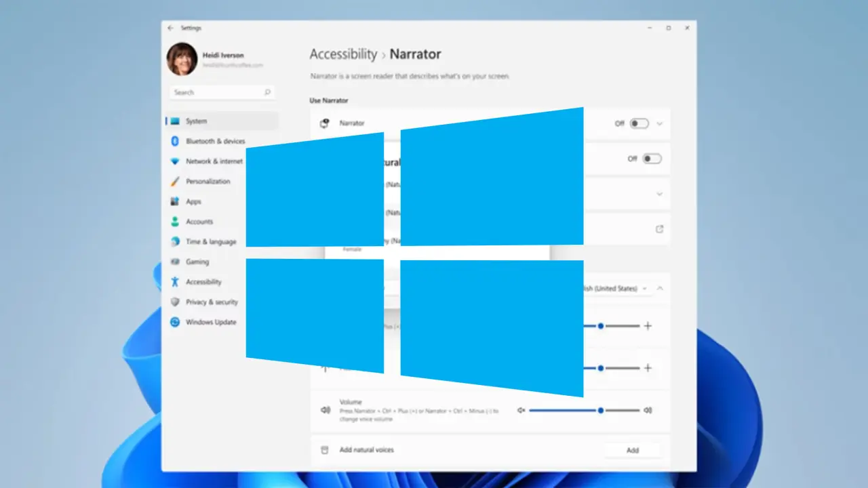
Task: Turn on the Narrator toggle
Action: pos(639,123)
